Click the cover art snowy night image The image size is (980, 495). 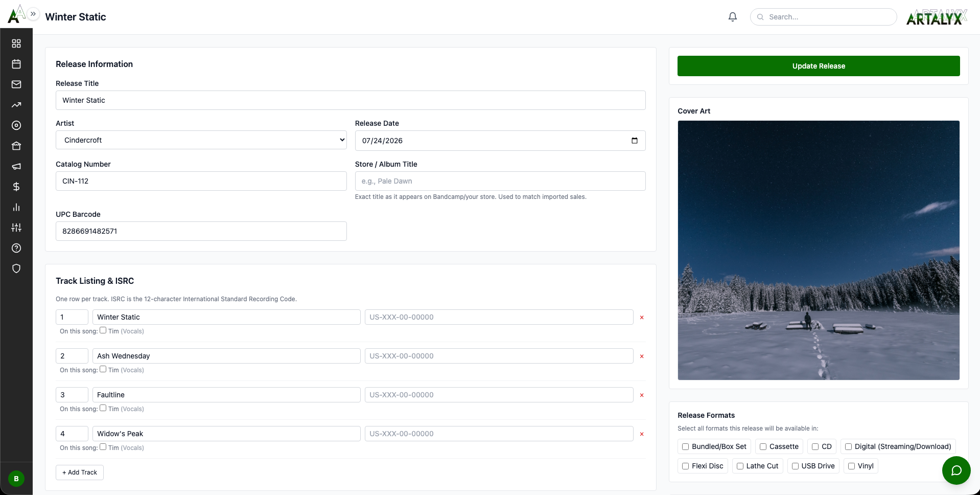coord(819,250)
